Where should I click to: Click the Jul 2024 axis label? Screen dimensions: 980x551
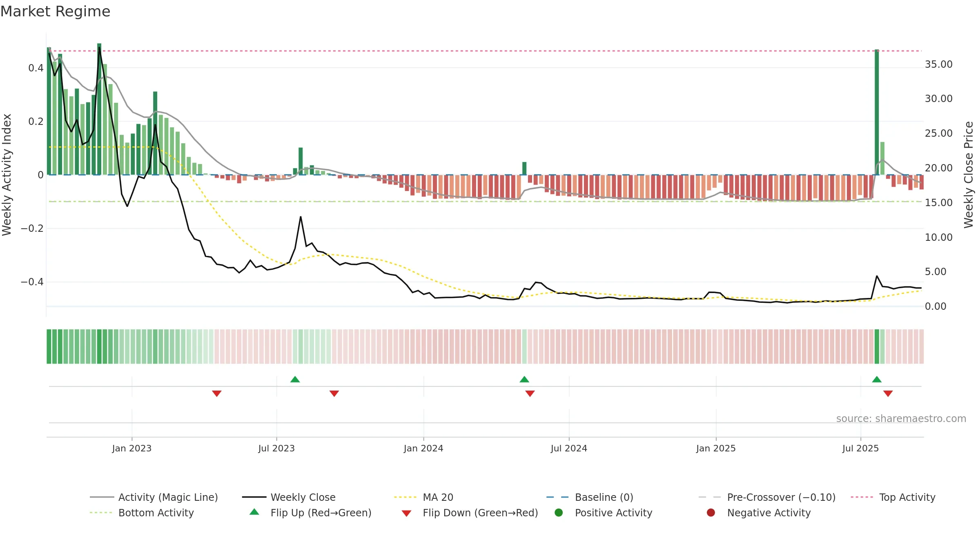click(x=569, y=448)
